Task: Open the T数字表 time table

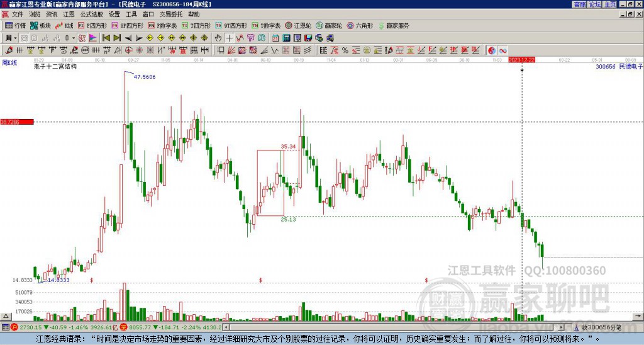Action: tap(266, 25)
